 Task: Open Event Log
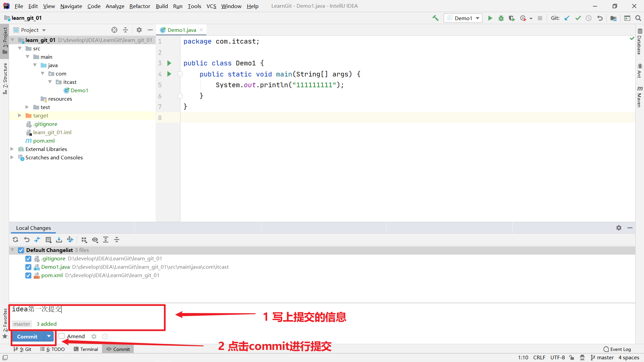click(x=617, y=349)
